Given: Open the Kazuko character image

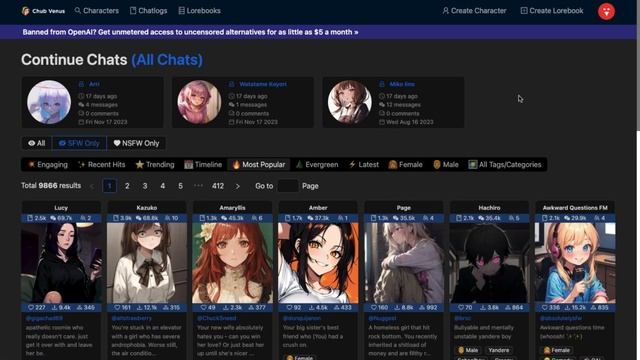Looking at the screenshot, I should (x=147, y=263).
